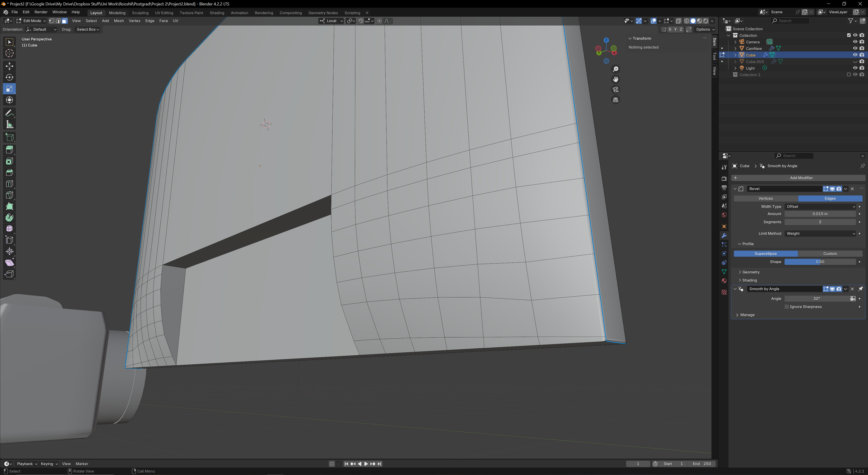The height and width of the screenshot is (475, 868).
Task: Disable Cube render visibility in outliner
Action: tap(861, 55)
